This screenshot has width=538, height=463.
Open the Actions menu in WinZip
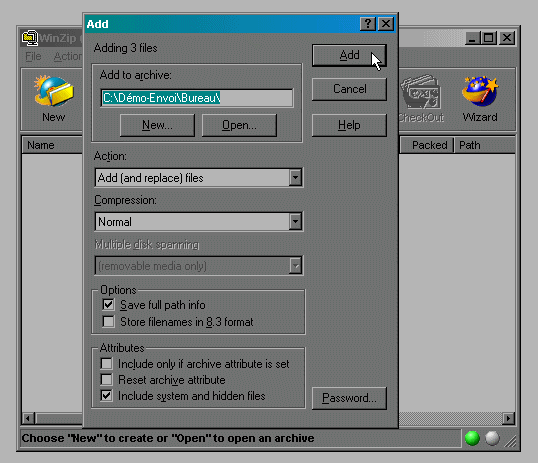[x=68, y=56]
